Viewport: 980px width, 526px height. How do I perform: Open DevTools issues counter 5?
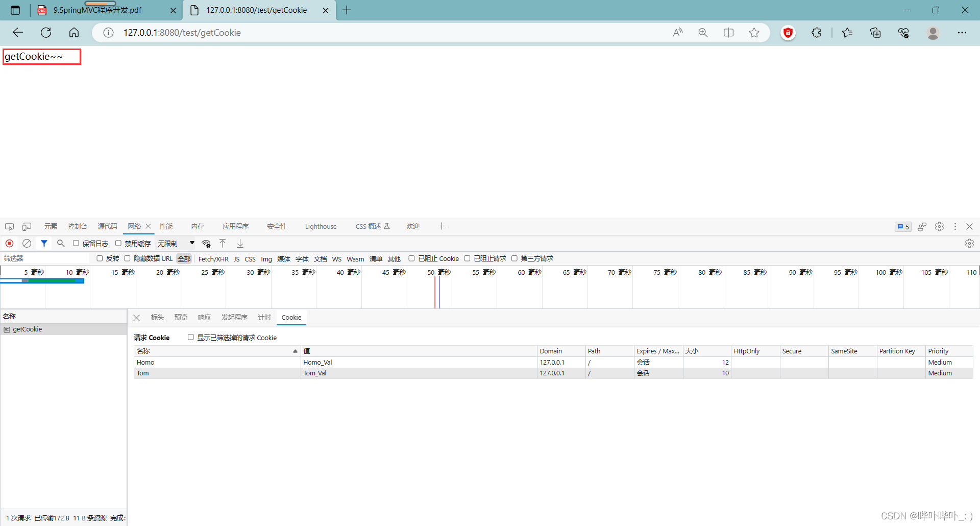(x=903, y=227)
